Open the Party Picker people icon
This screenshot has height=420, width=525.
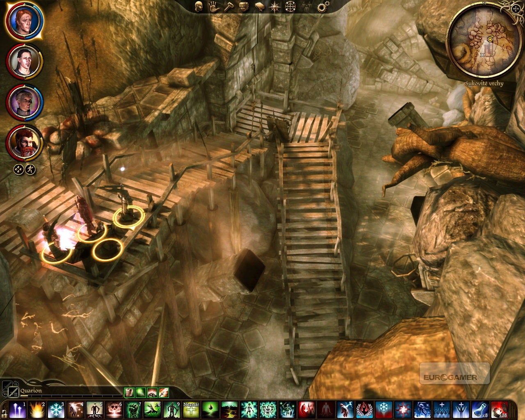tap(306, 6)
